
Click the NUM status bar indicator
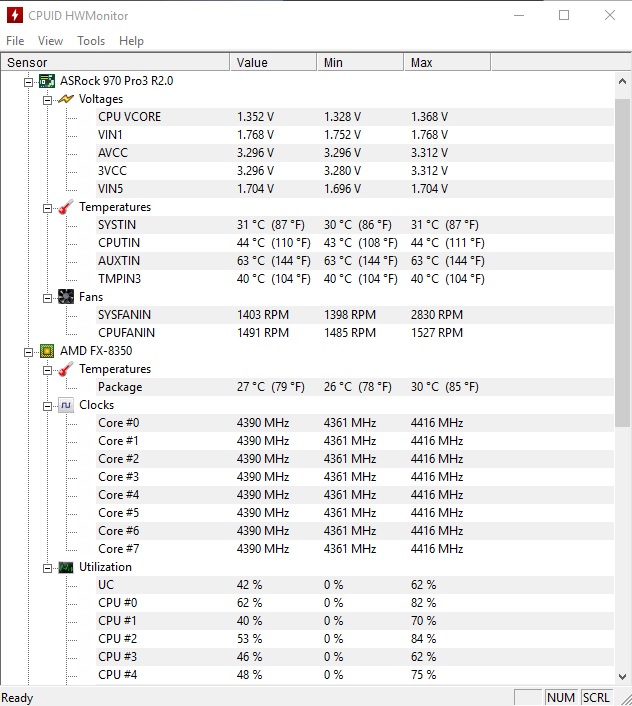[x=561, y=697]
